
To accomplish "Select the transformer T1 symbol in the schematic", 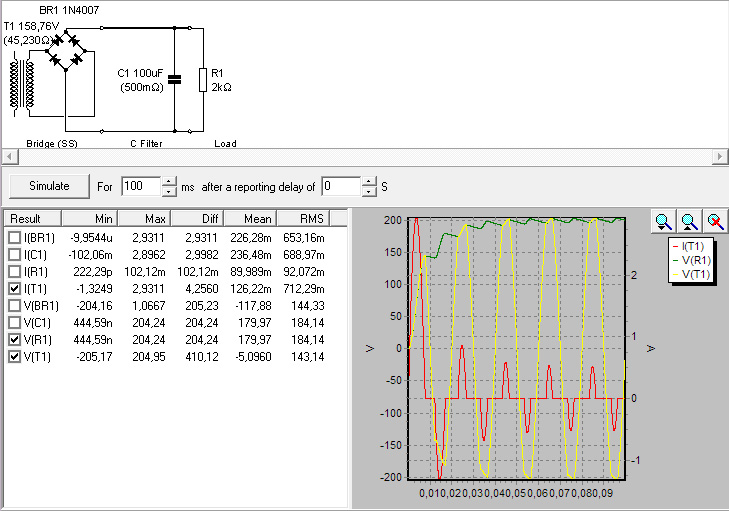I will [x=24, y=84].
